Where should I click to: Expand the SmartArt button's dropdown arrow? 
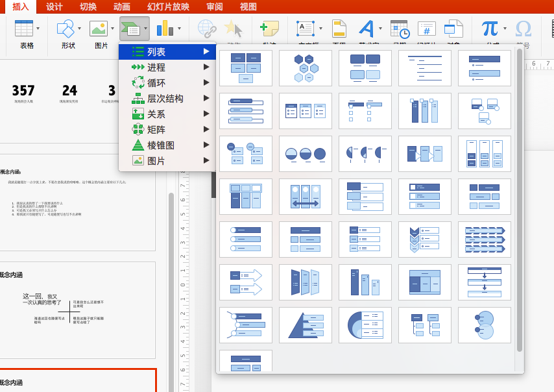coord(145,29)
